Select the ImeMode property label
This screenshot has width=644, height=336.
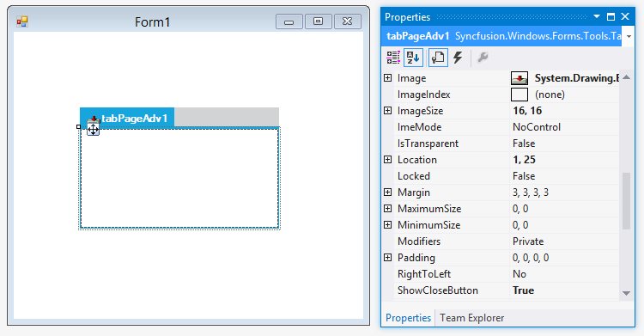(419, 127)
